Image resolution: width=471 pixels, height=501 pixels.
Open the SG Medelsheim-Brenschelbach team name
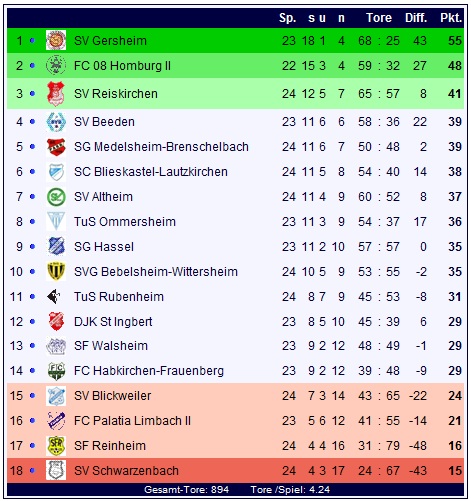tap(161, 147)
